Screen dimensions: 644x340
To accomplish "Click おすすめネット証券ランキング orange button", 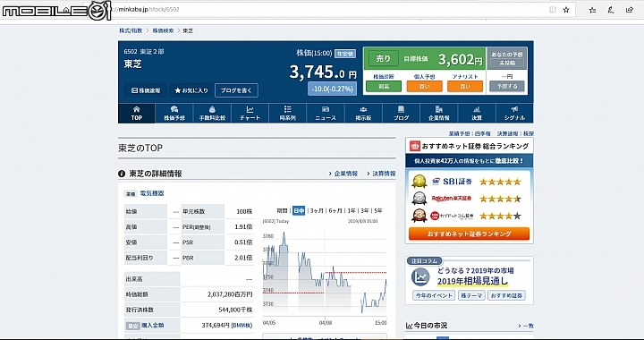I will pyautogui.click(x=469, y=234).
